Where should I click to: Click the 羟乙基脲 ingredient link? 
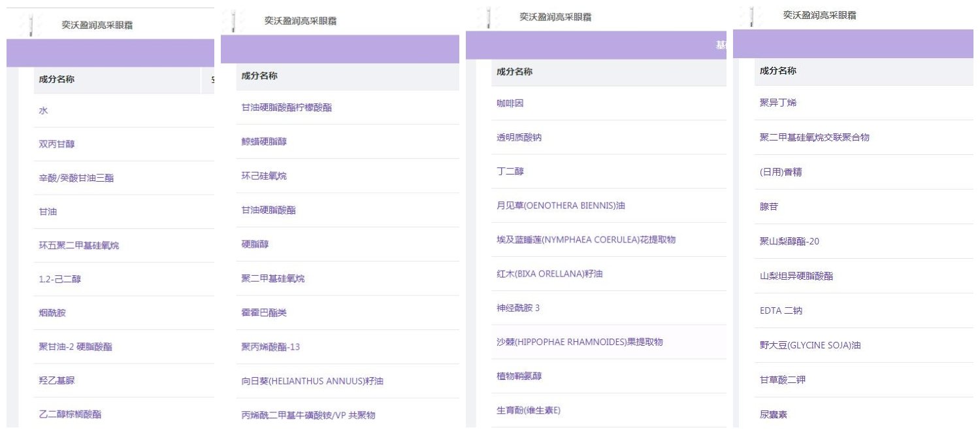point(52,380)
